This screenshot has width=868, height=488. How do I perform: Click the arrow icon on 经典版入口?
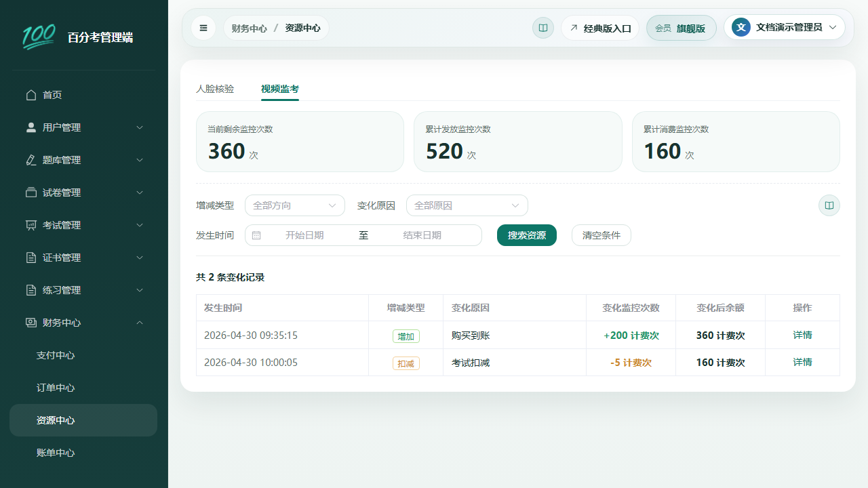[574, 28]
